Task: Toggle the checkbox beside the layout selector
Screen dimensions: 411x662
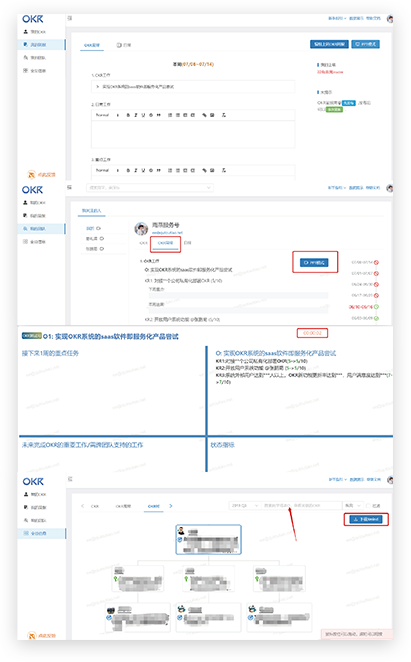Action: (368, 505)
